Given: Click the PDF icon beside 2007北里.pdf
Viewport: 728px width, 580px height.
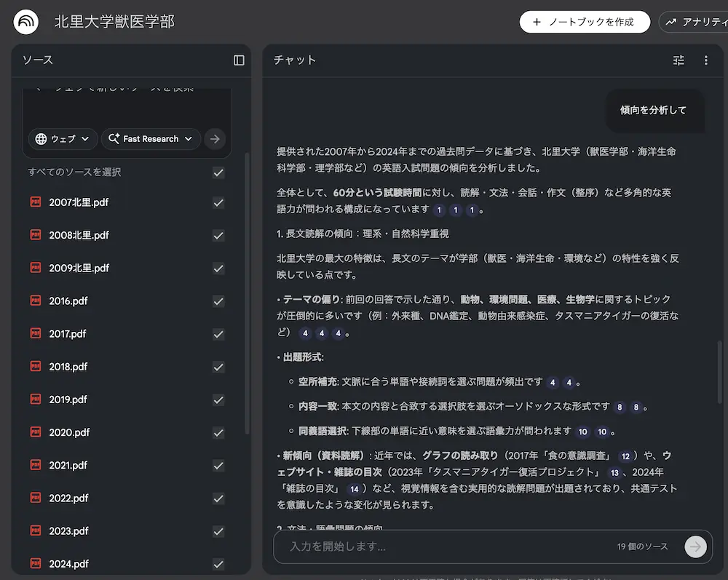Looking at the screenshot, I should pos(34,202).
